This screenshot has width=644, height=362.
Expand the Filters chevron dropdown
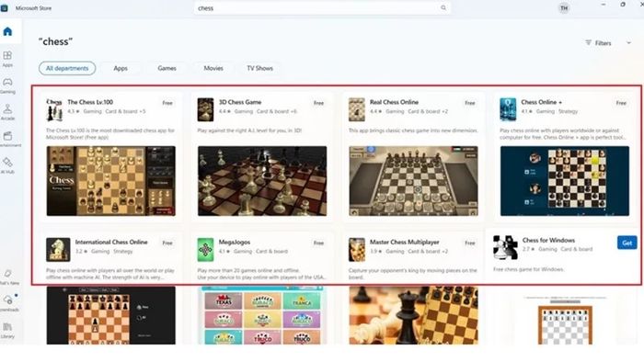(x=628, y=43)
